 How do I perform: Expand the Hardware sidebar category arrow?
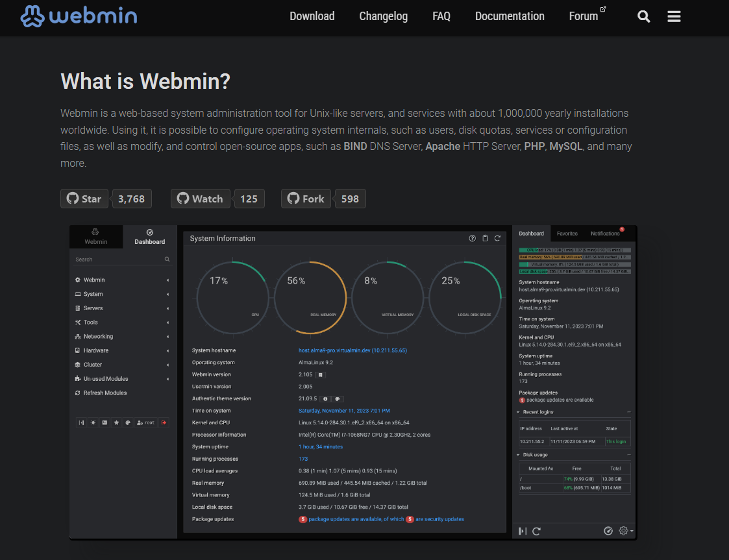(168, 351)
